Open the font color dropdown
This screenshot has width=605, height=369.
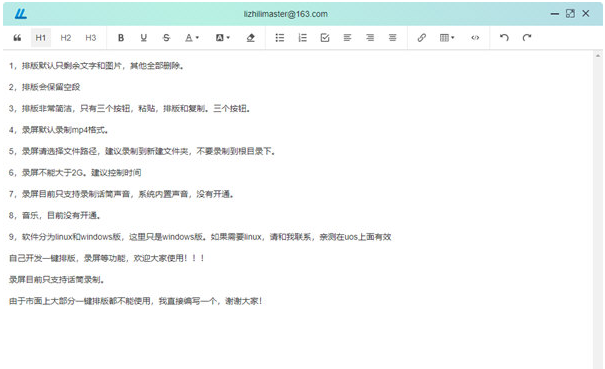pos(192,37)
